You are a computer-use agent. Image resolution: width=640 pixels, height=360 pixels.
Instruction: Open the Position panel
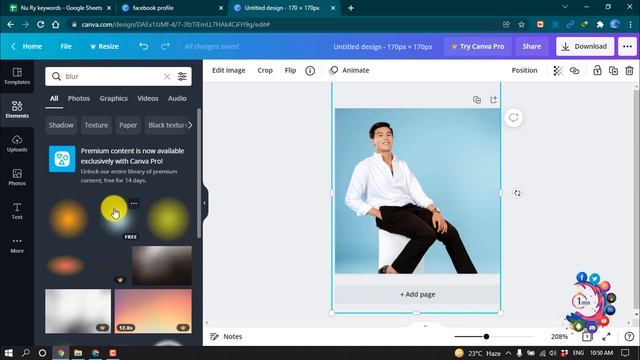point(524,71)
